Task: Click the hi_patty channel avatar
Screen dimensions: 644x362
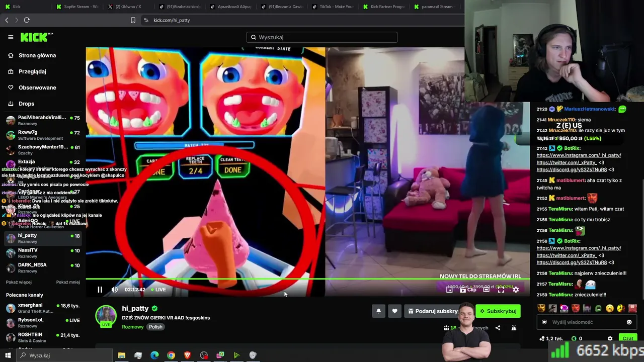Action: [106, 316]
